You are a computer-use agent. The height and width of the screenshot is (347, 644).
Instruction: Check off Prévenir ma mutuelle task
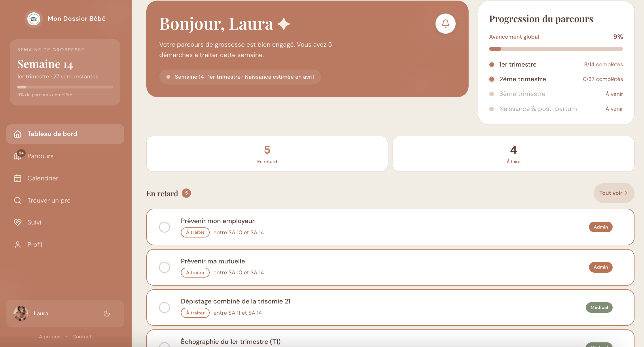pos(164,267)
